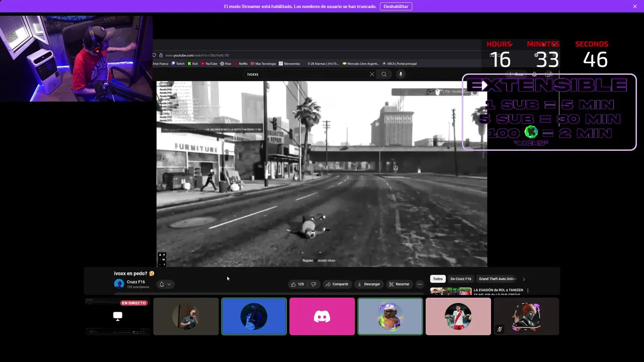Click the streamer webcam overlay in the corner
Viewport: 644px width, 362px height.
click(x=76, y=58)
